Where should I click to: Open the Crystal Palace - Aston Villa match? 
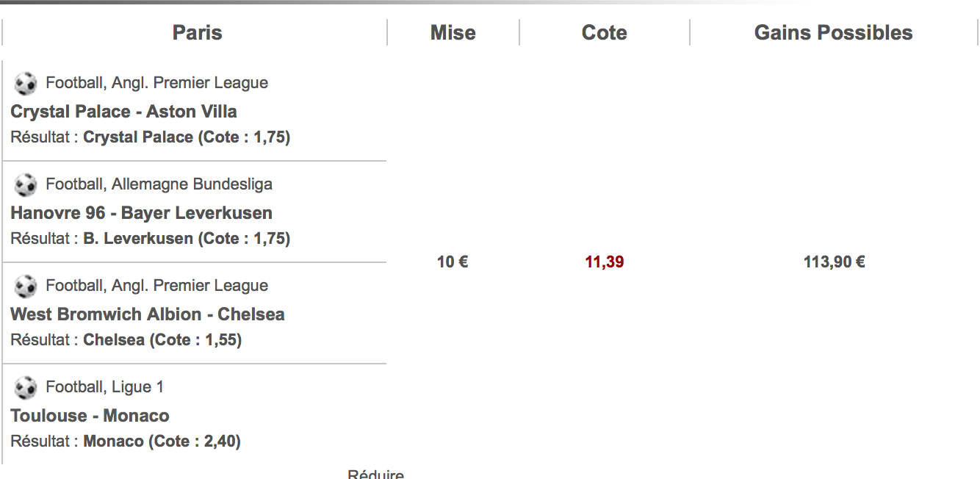[123, 112]
